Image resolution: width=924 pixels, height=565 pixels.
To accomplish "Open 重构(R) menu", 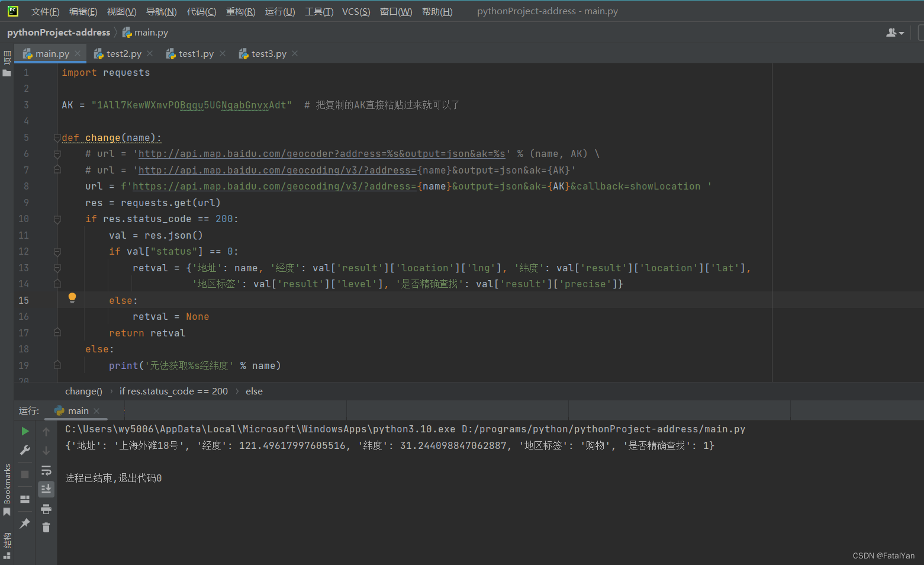I will coord(240,11).
